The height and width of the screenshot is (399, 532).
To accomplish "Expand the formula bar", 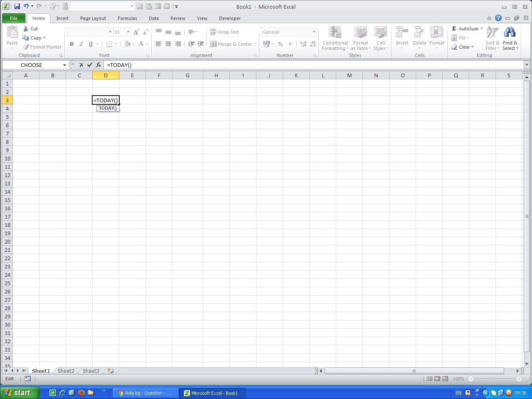I will [x=527, y=65].
